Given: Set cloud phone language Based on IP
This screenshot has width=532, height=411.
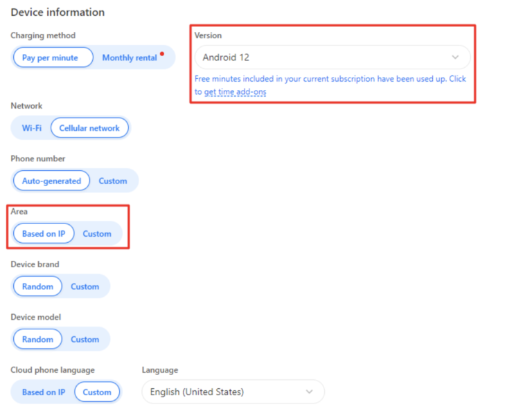Looking at the screenshot, I should point(44,392).
